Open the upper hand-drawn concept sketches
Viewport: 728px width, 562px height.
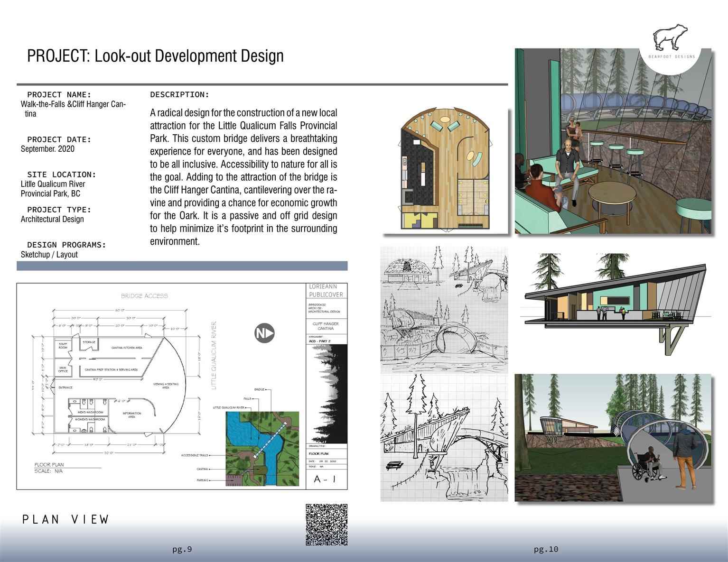coord(444,310)
